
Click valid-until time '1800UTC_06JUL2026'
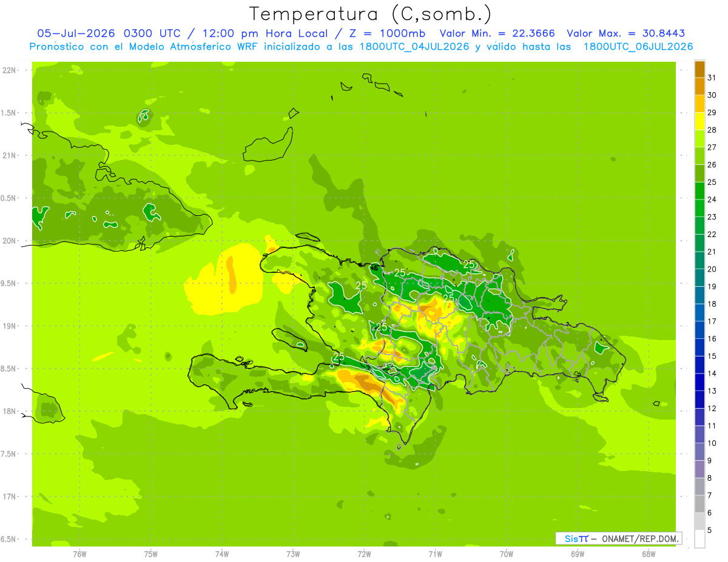pyautogui.click(x=638, y=47)
